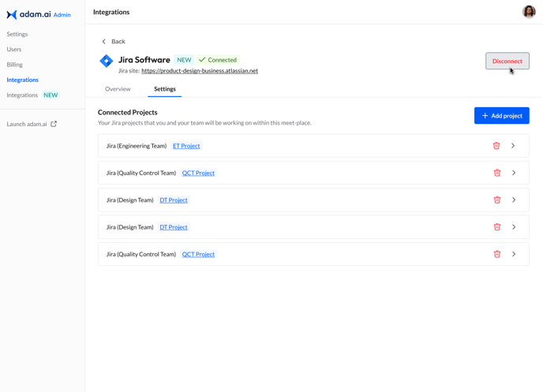Expand first Jira (Design Team) row chevron
543x392 pixels.
(514, 200)
